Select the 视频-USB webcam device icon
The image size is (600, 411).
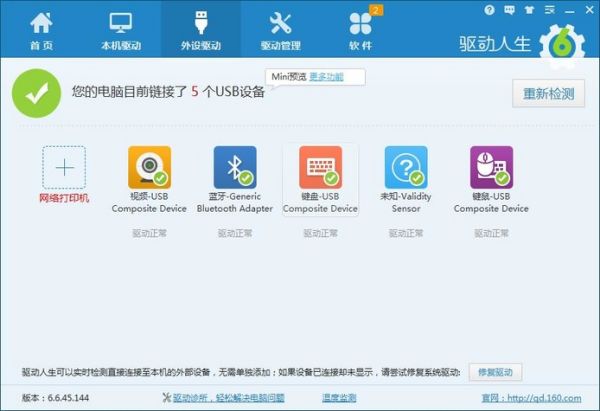coord(150,167)
